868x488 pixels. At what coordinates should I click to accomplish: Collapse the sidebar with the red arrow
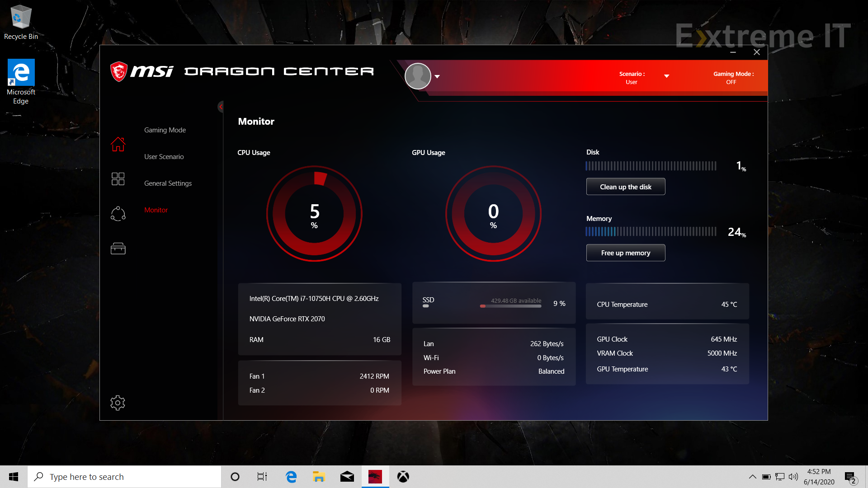(221, 107)
